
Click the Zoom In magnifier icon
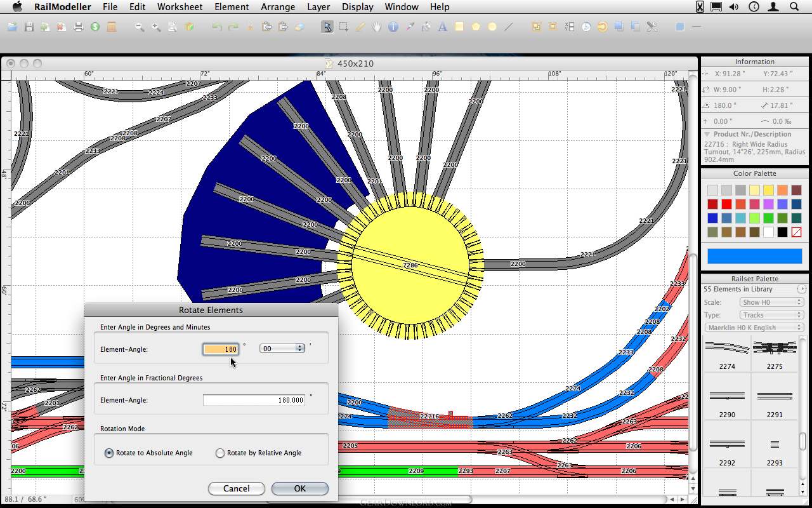pos(156,27)
